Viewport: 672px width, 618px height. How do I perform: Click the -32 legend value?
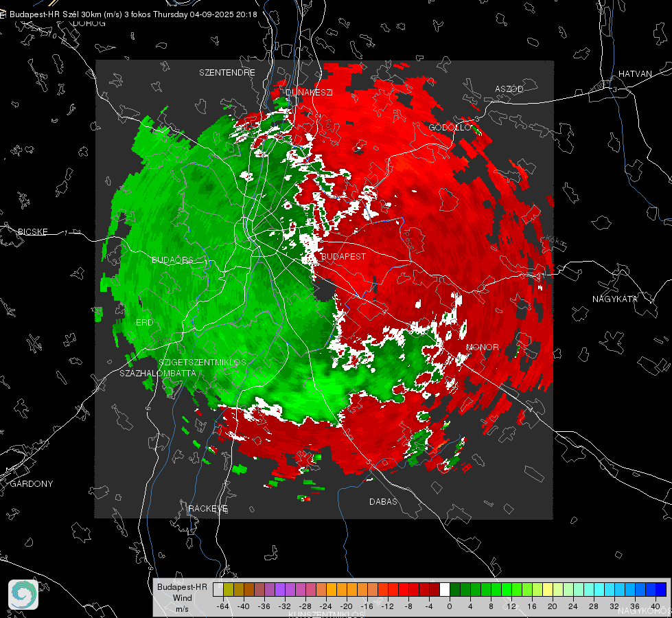[x=285, y=606]
